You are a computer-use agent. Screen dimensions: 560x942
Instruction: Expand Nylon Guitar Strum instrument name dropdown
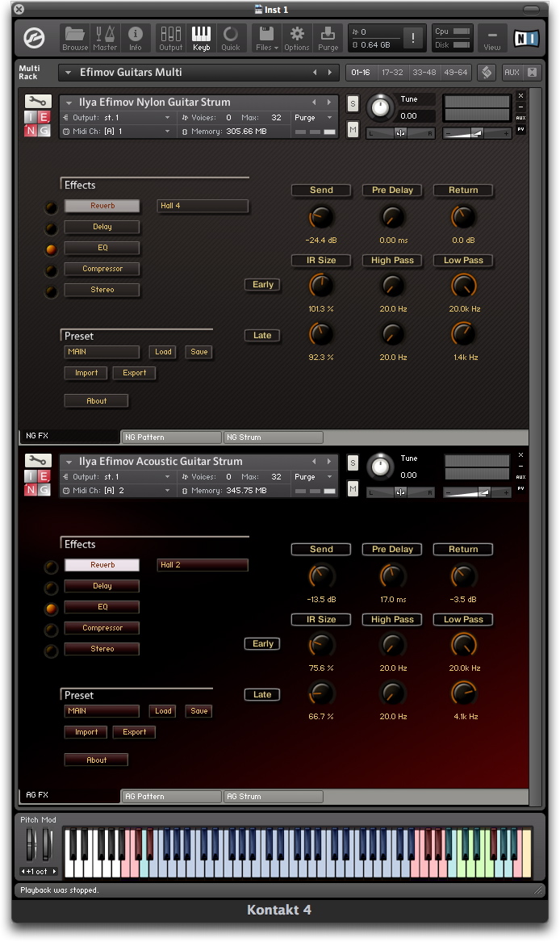69,103
